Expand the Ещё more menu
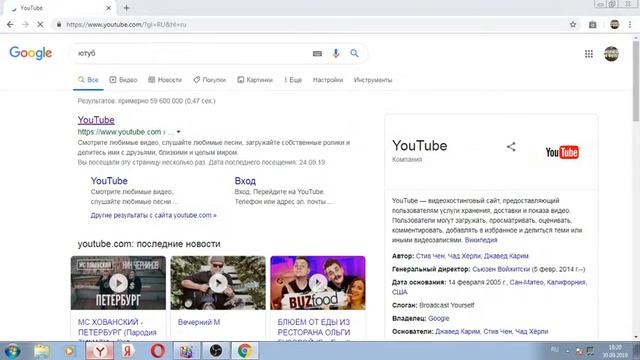Image resolution: width=640 pixels, height=360 pixels. click(x=293, y=80)
